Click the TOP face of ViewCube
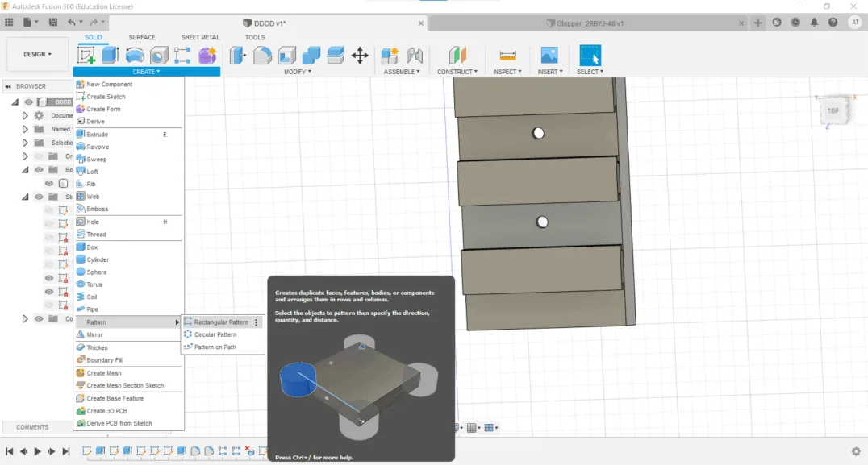Image resolution: width=868 pixels, height=465 pixels. (833, 110)
